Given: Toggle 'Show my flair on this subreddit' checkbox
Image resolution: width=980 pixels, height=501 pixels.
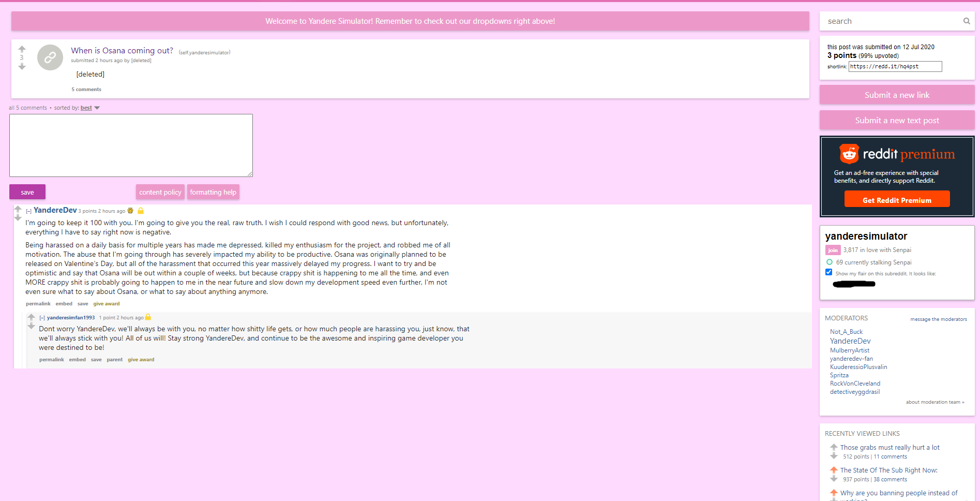Looking at the screenshot, I should pos(829,272).
